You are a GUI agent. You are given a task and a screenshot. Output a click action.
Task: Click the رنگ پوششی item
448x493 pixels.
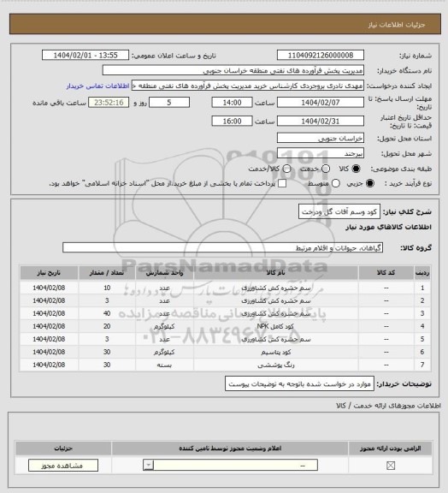point(276,365)
